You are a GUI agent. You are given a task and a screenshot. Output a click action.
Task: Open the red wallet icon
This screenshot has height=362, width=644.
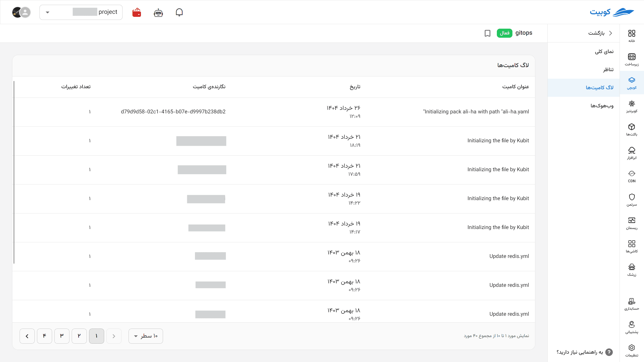pyautogui.click(x=137, y=12)
